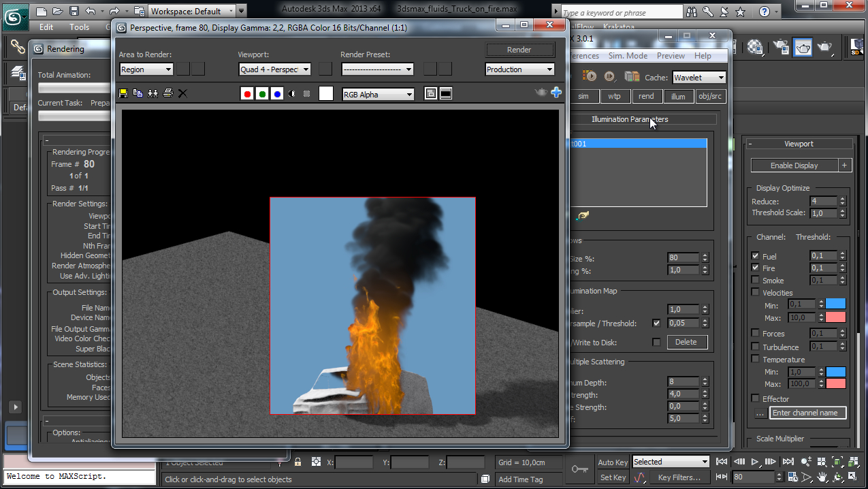The height and width of the screenshot is (489, 868).
Task: Clear the render frame with the X icon
Action: tap(182, 93)
